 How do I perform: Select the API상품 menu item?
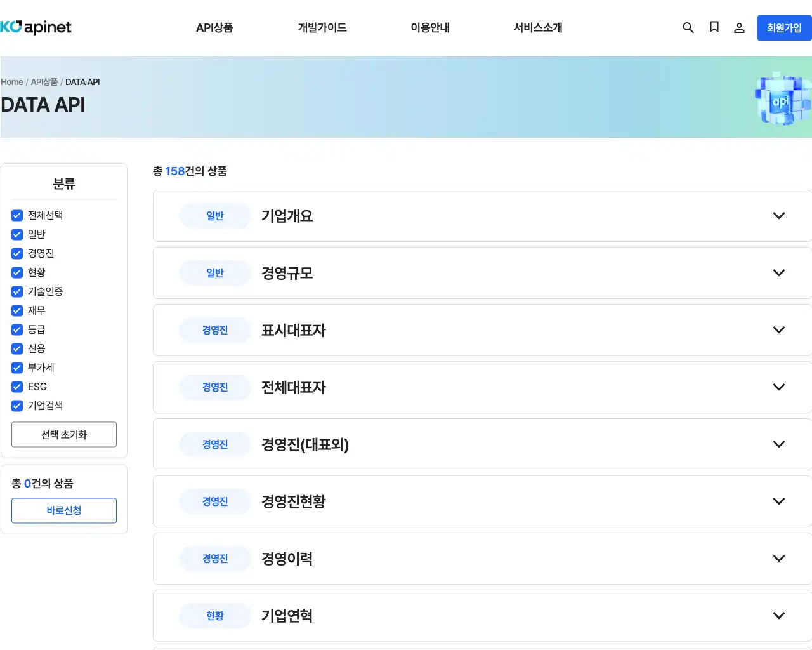[214, 27]
